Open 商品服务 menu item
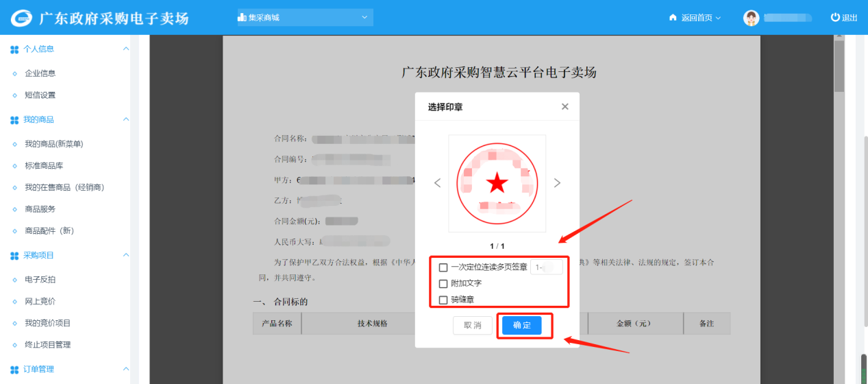This screenshot has width=868, height=384. pyautogui.click(x=40, y=209)
